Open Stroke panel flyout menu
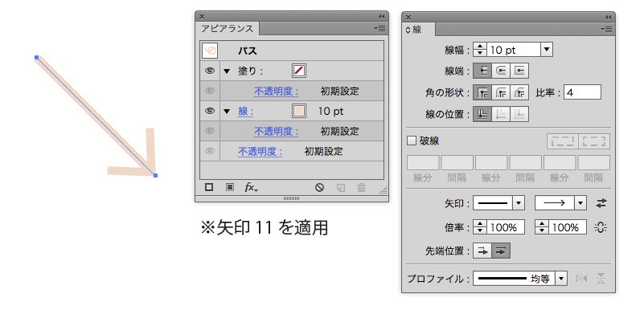Screen dimensions: 644x310 pyautogui.click(x=606, y=29)
